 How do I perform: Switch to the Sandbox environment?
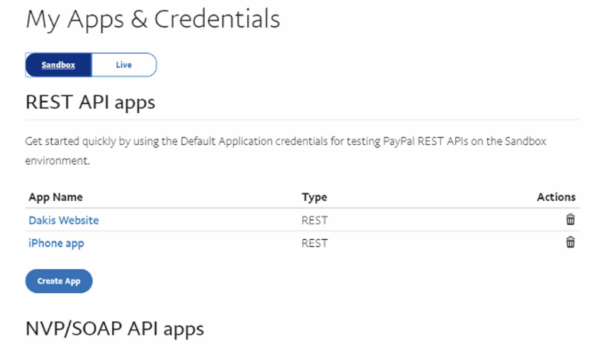pyautogui.click(x=58, y=65)
